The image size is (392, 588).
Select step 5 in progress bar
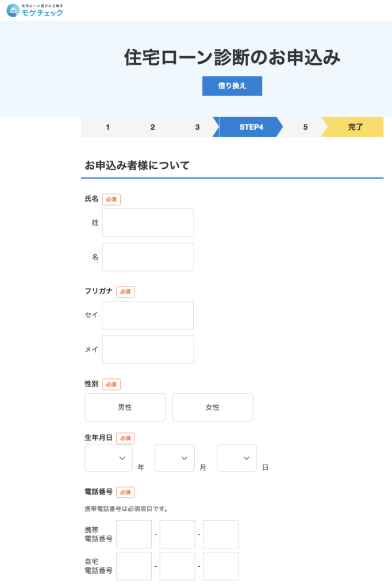[x=305, y=127]
